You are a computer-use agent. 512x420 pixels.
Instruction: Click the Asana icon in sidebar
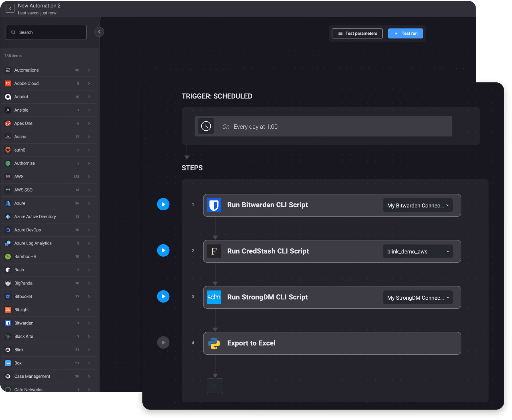8,137
